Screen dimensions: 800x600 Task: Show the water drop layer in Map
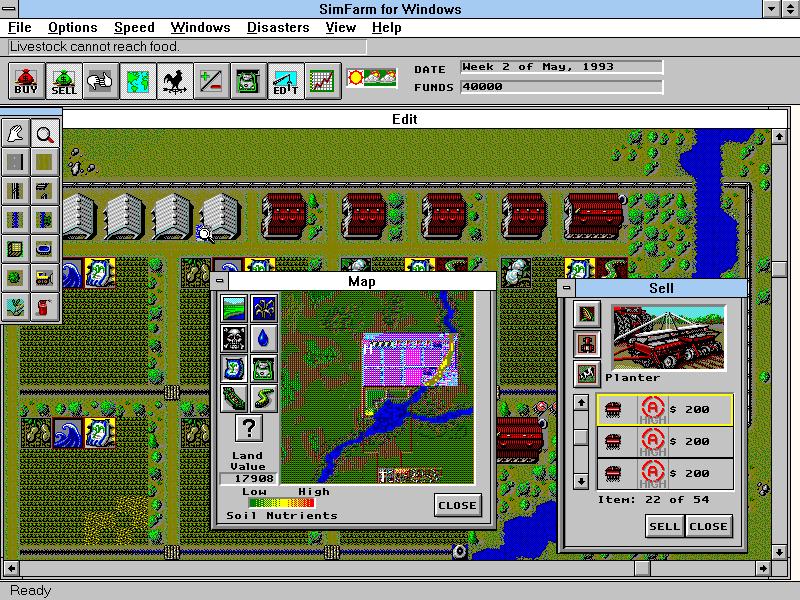point(264,338)
